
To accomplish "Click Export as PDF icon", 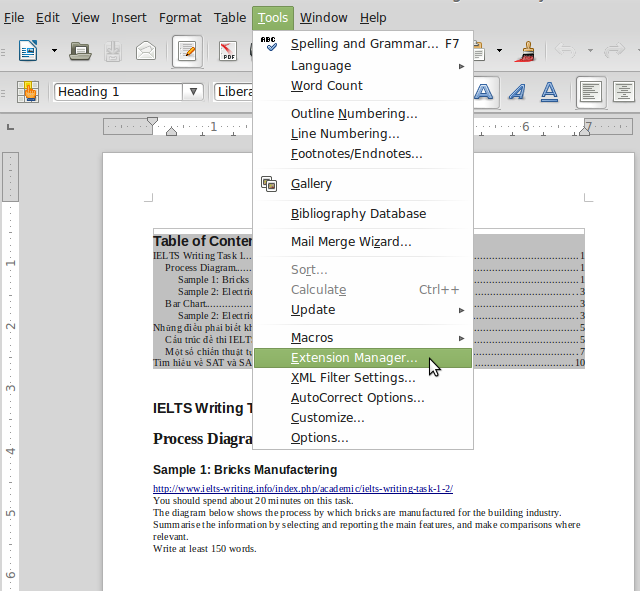I will pos(228,51).
